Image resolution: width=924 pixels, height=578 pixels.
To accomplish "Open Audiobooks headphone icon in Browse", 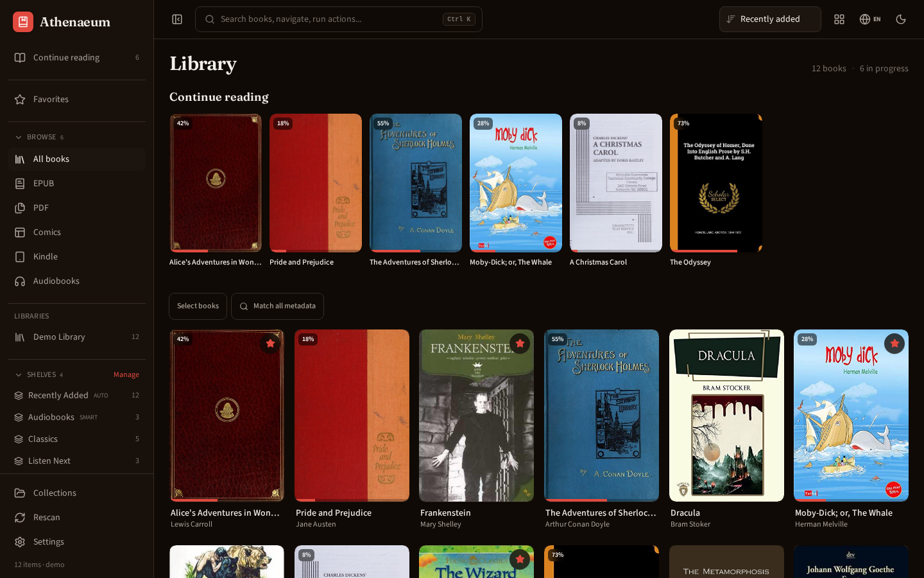I will [x=20, y=281].
